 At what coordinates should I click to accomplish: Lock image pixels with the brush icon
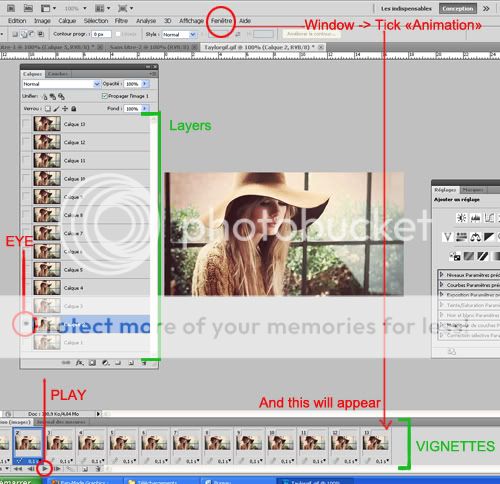57,109
